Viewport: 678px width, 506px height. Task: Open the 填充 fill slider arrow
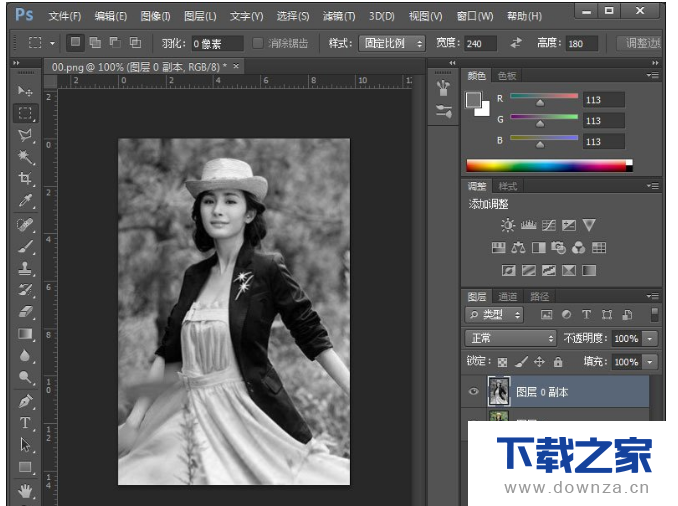click(x=650, y=362)
